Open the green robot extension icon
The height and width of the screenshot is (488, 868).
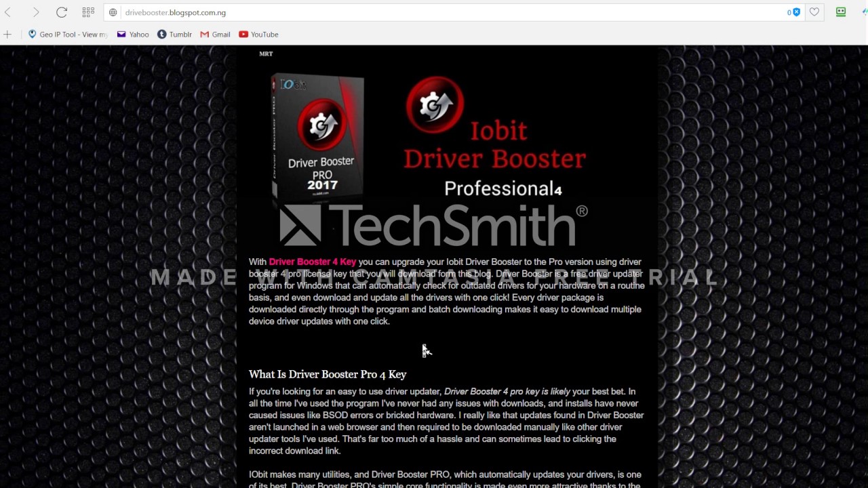[841, 12]
